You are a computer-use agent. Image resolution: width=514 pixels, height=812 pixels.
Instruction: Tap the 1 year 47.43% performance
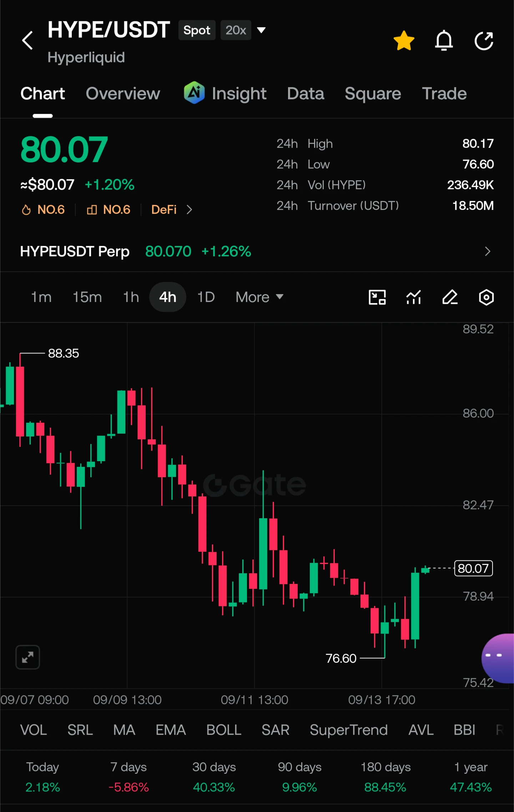point(471,777)
